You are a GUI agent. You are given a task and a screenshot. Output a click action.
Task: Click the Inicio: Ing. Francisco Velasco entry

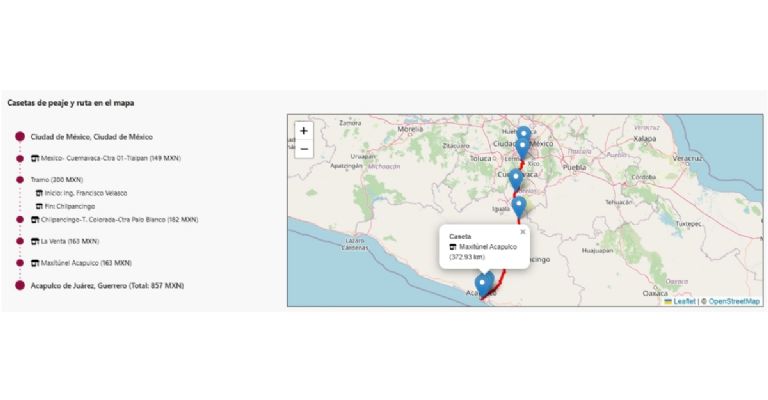pyautogui.click(x=85, y=193)
